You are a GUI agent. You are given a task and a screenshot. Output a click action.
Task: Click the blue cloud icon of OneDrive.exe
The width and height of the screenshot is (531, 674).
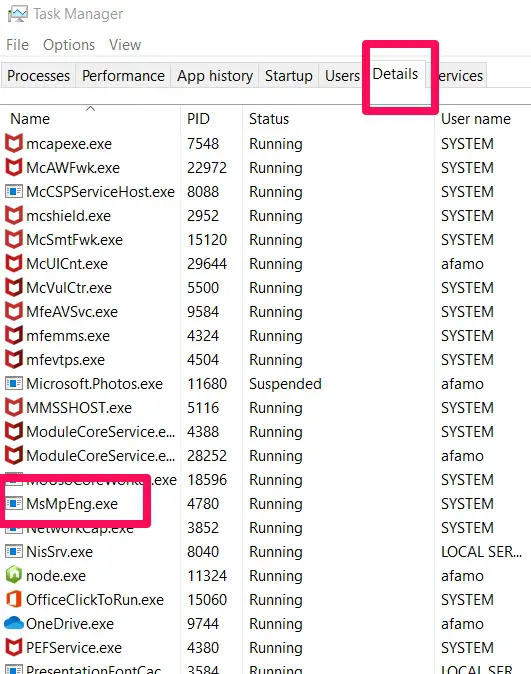click(x=14, y=623)
